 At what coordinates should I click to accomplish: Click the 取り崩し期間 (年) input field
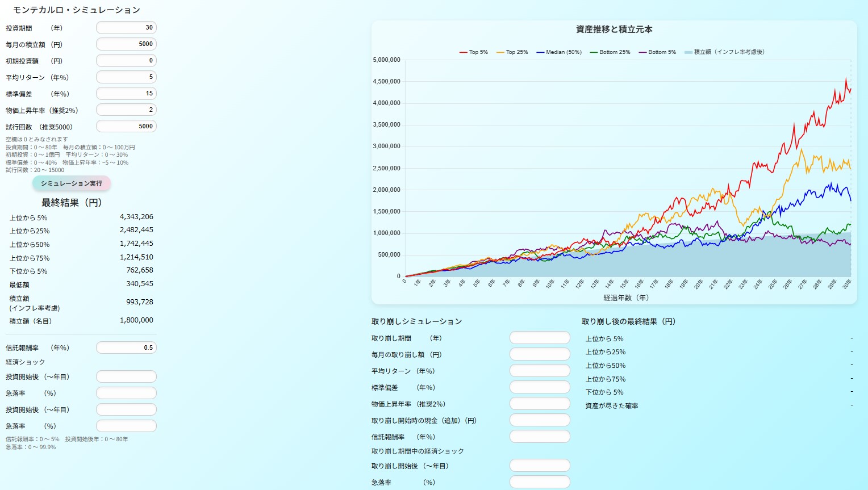pos(540,338)
